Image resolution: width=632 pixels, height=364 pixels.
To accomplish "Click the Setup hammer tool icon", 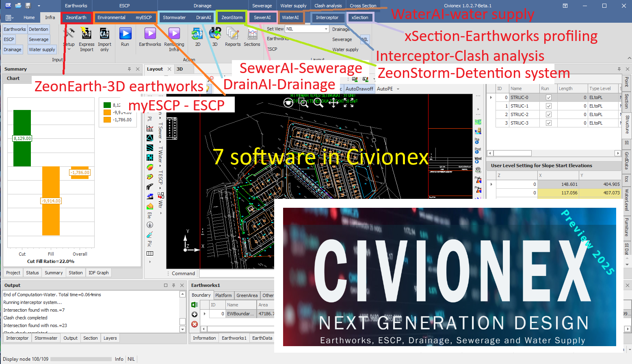I will coord(69,33).
